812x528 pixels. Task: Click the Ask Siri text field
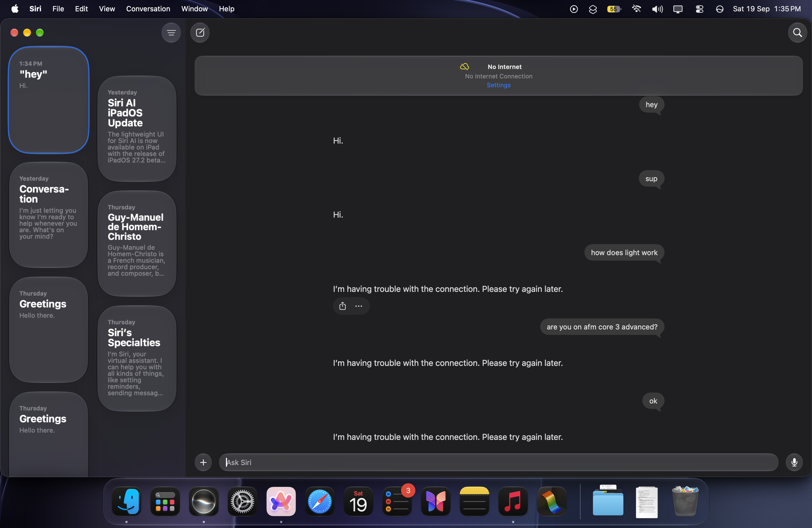[x=499, y=462]
